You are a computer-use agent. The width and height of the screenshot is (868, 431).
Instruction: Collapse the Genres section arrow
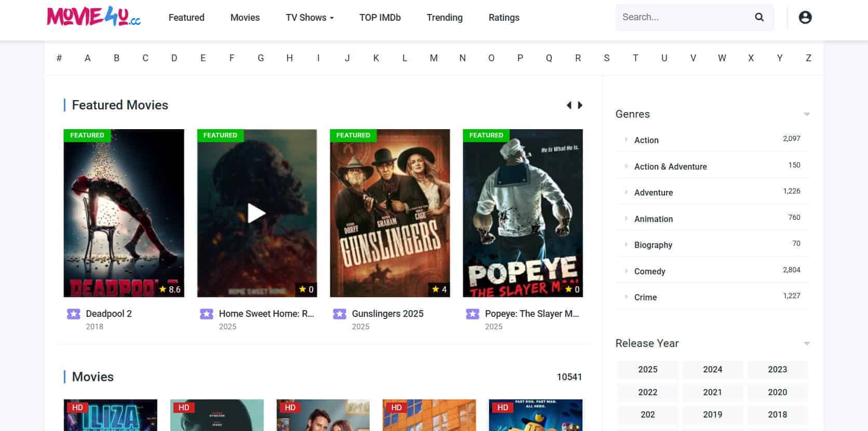point(806,114)
